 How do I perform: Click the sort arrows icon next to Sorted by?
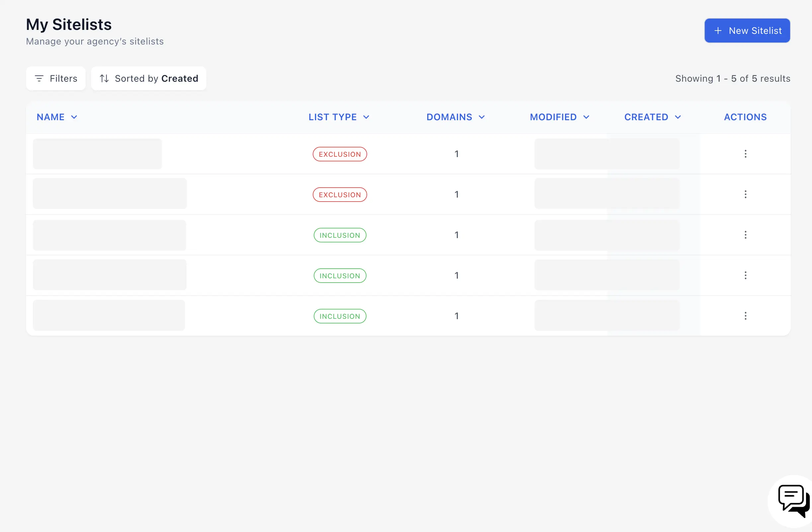(104, 78)
